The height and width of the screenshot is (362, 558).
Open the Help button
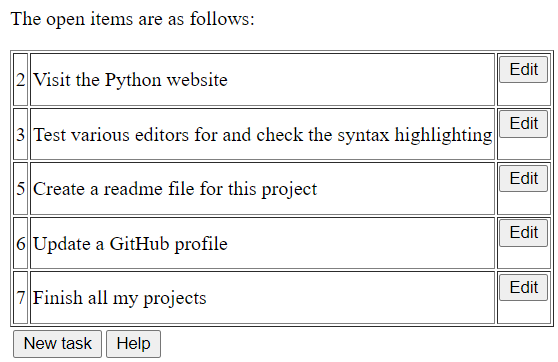click(x=133, y=344)
